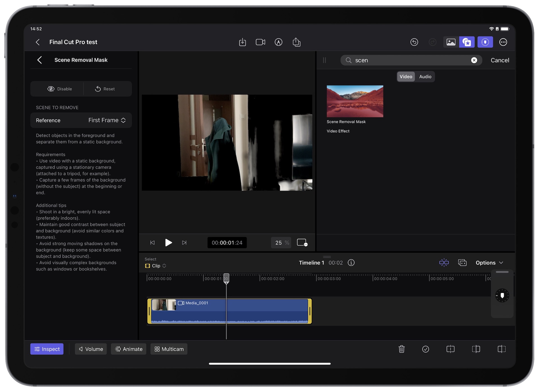The width and height of the screenshot is (540, 392).
Task: Open the camera record icon
Action: 260,42
